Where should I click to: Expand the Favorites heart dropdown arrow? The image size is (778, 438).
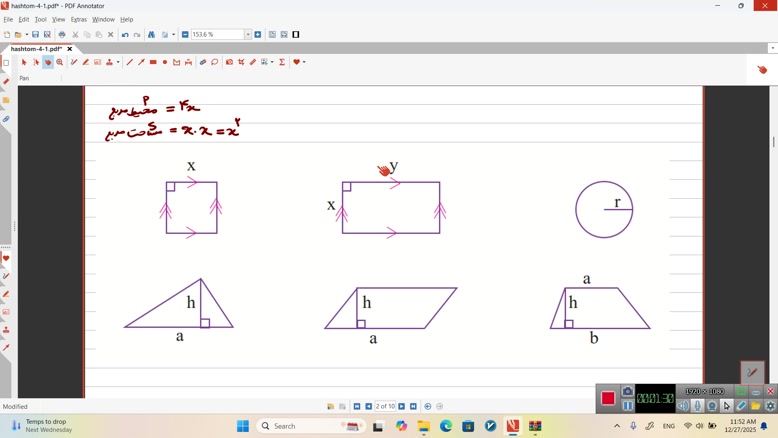tap(304, 62)
